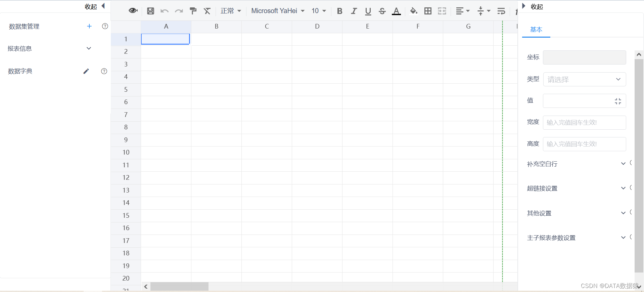Select column A header
This screenshot has width=644, height=292.
[166, 27]
